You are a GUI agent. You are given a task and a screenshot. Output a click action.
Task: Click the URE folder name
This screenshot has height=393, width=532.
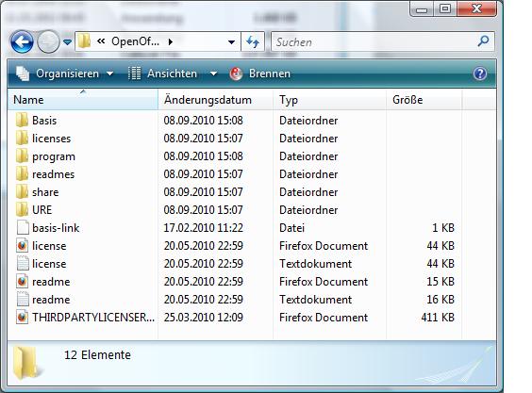click(x=42, y=210)
